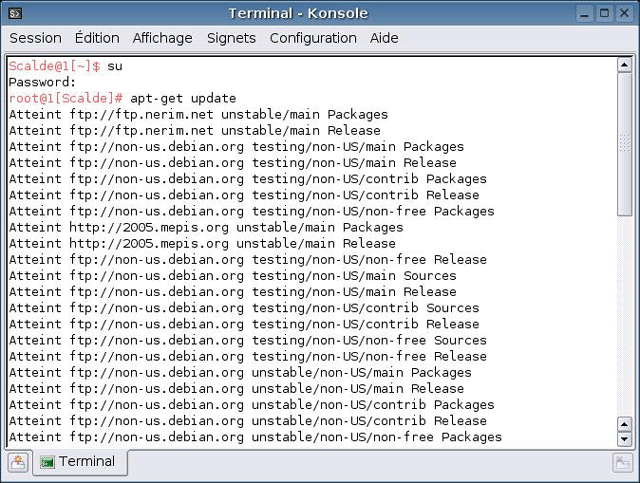The height and width of the screenshot is (483, 640).
Task: Maximize the Konsole window
Action: [x=604, y=13]
